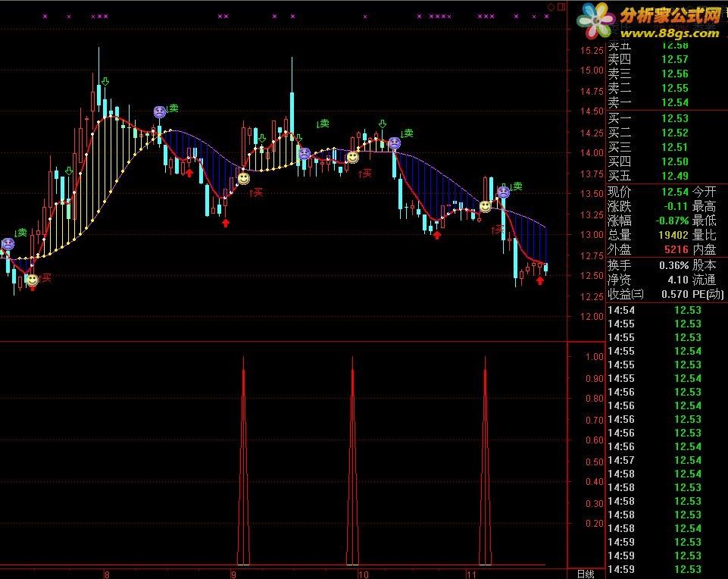Screen dimensions: 728x579
Task: Click the red up arrow below the 13.25 low
Action: pyautogui.click(x=226, y=223)
